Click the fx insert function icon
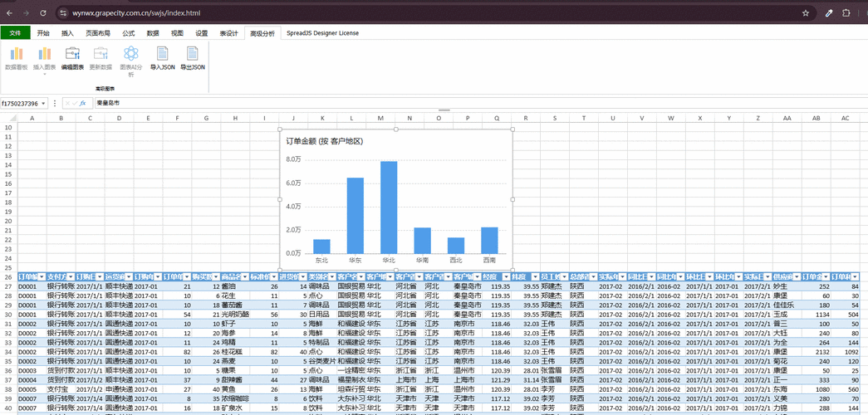Viewport: 868px width, 415px height. [83, 103]
